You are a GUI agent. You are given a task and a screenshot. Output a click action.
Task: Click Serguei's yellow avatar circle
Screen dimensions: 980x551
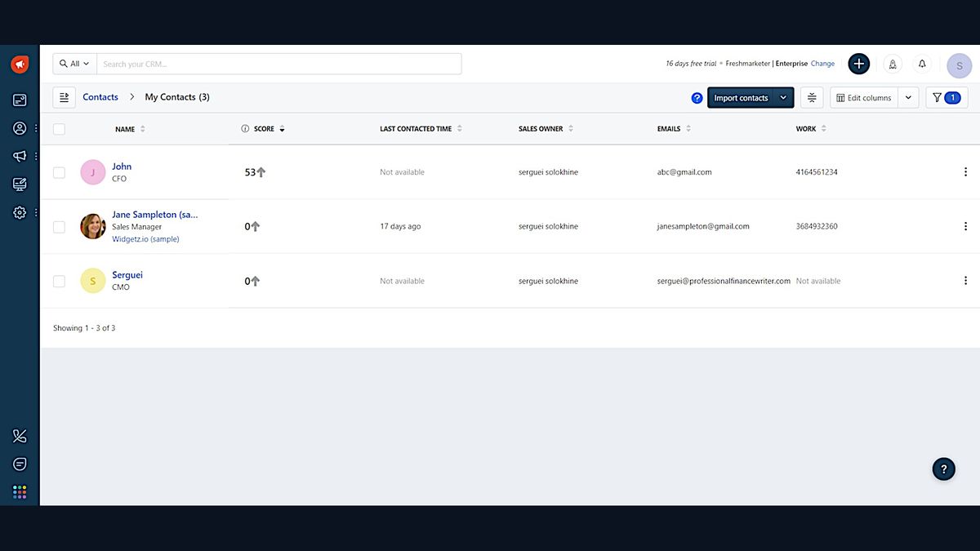click(93, 281)
